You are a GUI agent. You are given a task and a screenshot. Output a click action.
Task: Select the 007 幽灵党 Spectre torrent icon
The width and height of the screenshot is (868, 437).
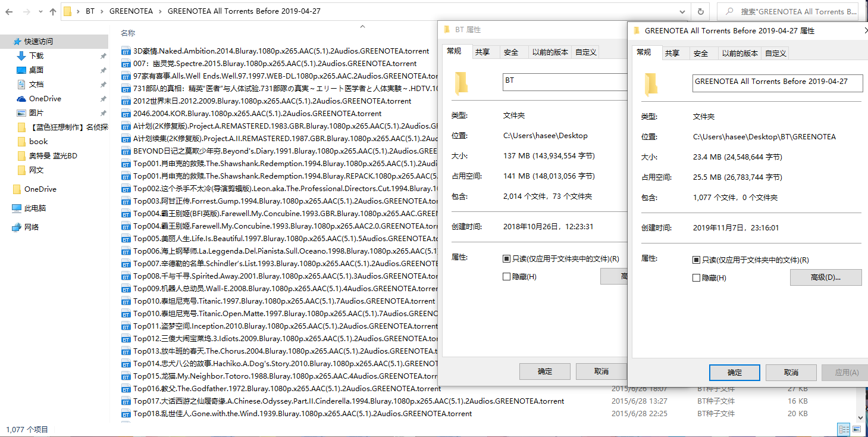[126, 64]
